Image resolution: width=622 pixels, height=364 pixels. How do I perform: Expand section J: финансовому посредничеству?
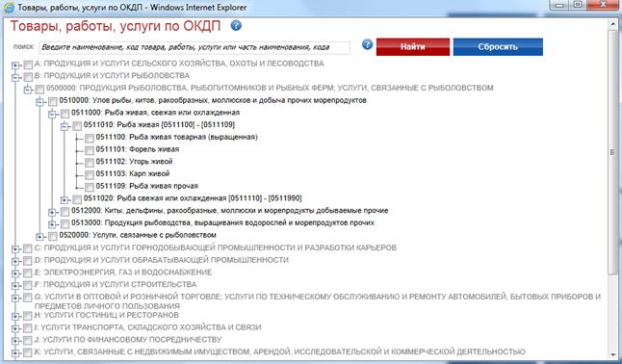15,341
